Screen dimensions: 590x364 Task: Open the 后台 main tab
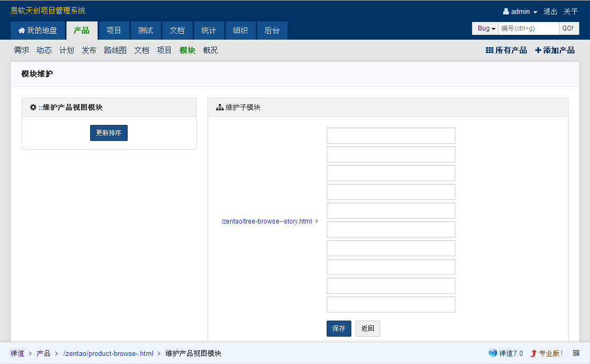pyautogui.click(x=272, y=31)
